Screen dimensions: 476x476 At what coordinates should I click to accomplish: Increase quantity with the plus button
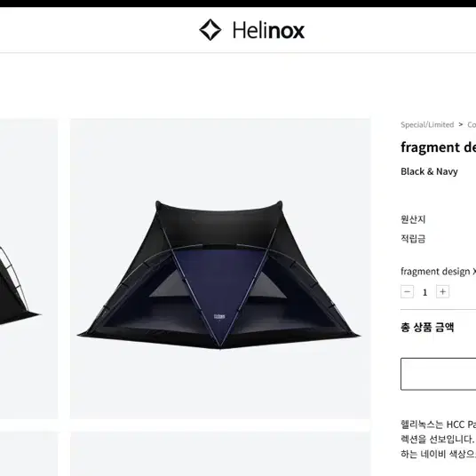(442, 292)
